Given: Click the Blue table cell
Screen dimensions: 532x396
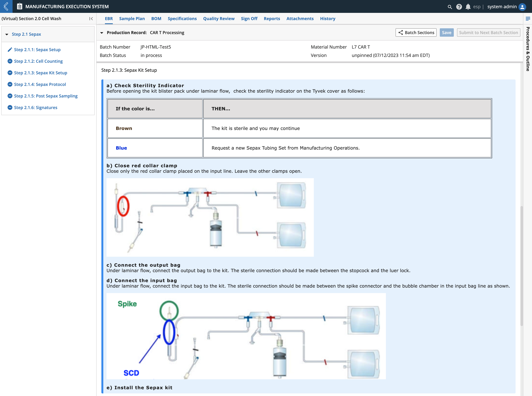Looking at the screenshot, I should [155, 148].
